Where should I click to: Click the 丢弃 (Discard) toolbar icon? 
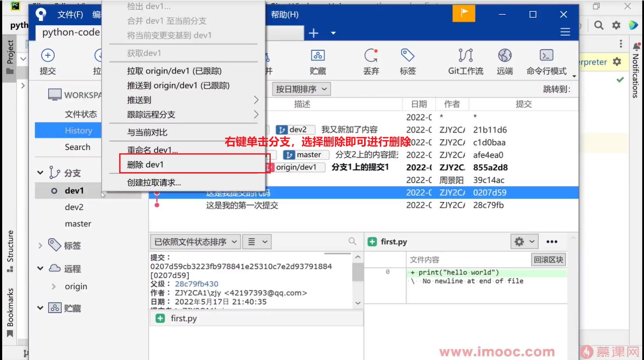click(371, 61)
